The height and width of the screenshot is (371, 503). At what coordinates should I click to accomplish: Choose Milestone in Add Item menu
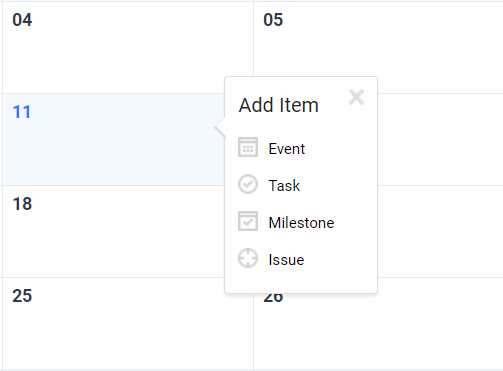[x=301, y=223]
